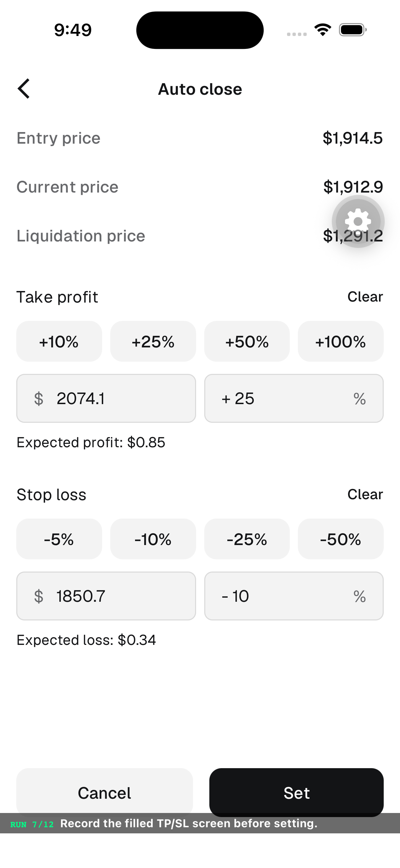Select the -5% stop loss preset
The image size is (400, 868).
(59, 539)
